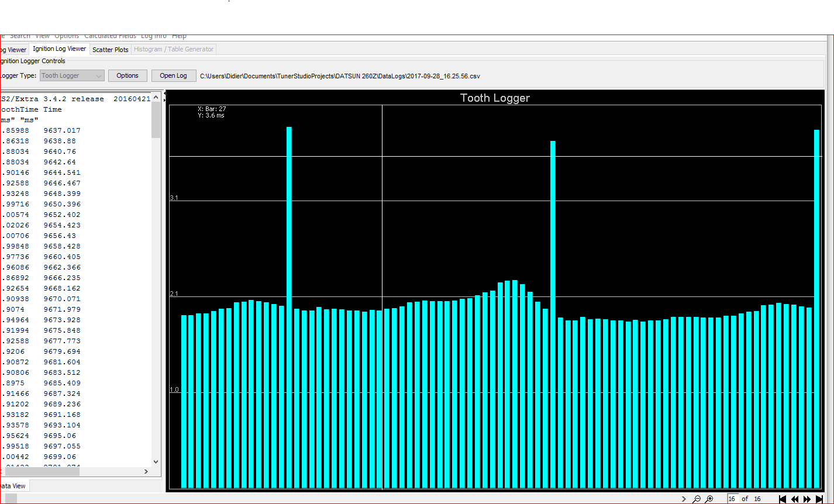
Task: Click the Open Log button
Action: click(x=174, y=75)
